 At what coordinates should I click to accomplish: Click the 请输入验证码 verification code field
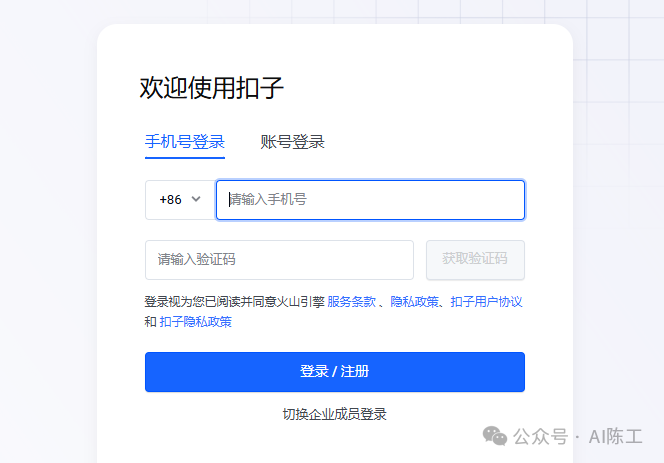tap(279, 260)
